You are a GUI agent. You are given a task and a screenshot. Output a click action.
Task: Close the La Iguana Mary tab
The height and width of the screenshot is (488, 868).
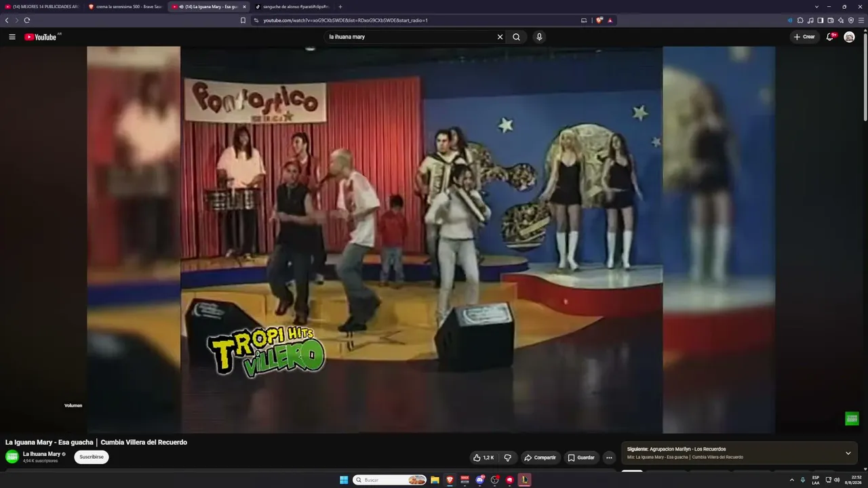(244, 7)
